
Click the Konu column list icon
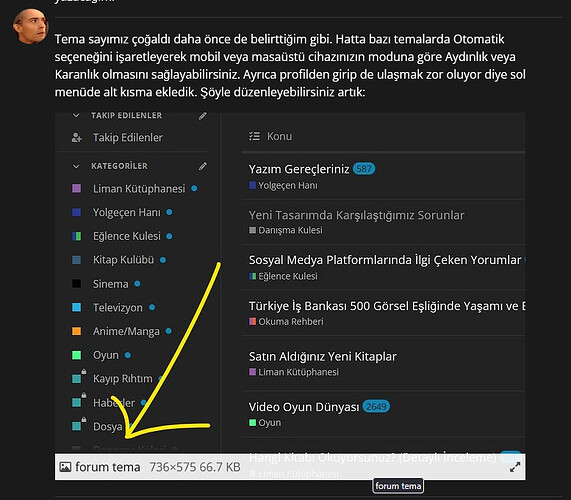(254, 136)
